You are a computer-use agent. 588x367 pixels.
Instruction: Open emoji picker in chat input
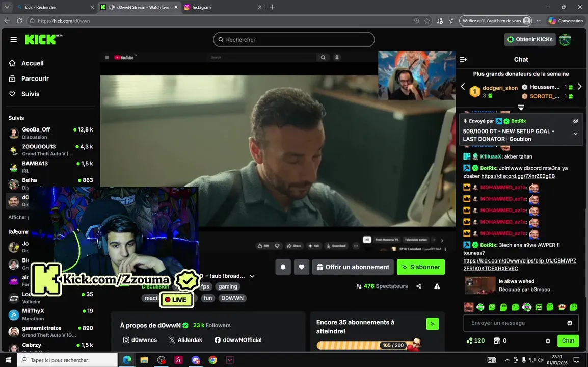[570, 323]
